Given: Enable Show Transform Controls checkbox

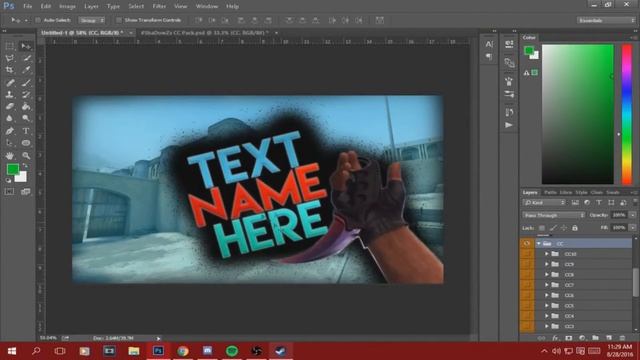Looking at the screenshot, I should click(x=119, y=20).
